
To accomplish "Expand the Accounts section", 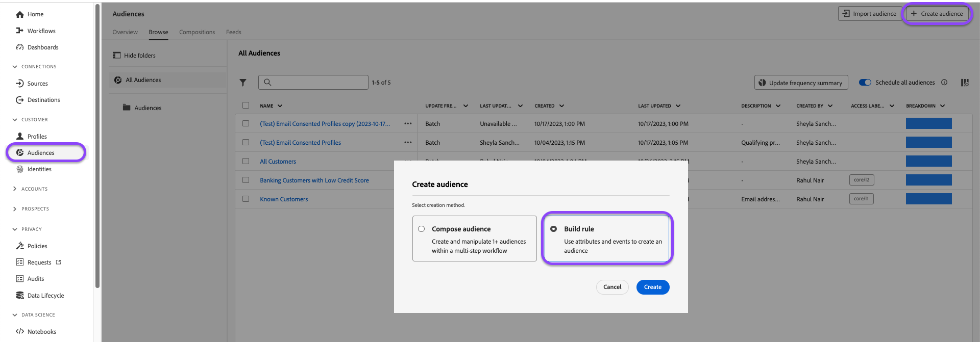I will click(x=15, y=189).
